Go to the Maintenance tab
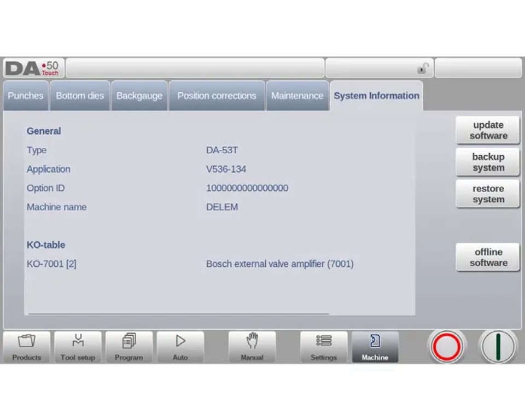The width and height of the screenshot is (525, 420). coord(297,96)
